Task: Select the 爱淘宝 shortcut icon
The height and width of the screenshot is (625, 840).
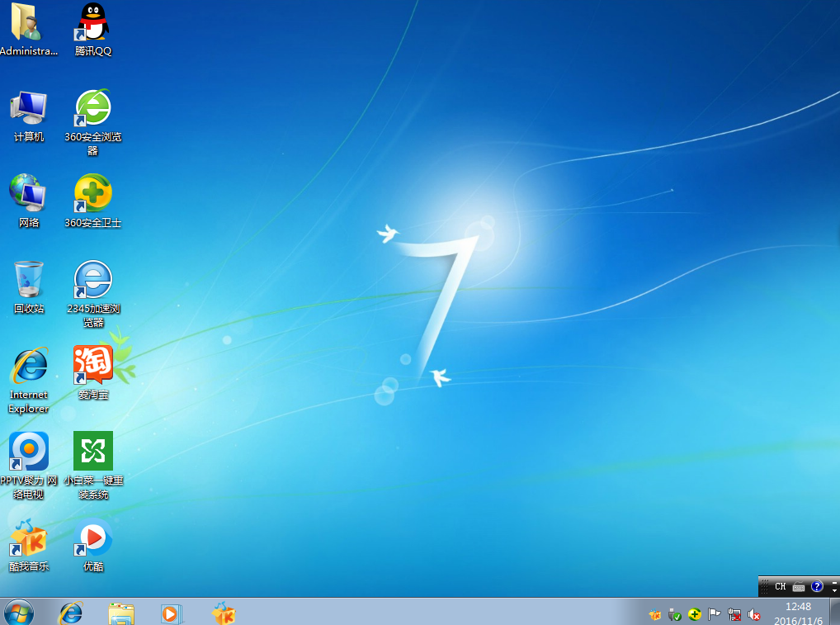Action: pos(93,373)
